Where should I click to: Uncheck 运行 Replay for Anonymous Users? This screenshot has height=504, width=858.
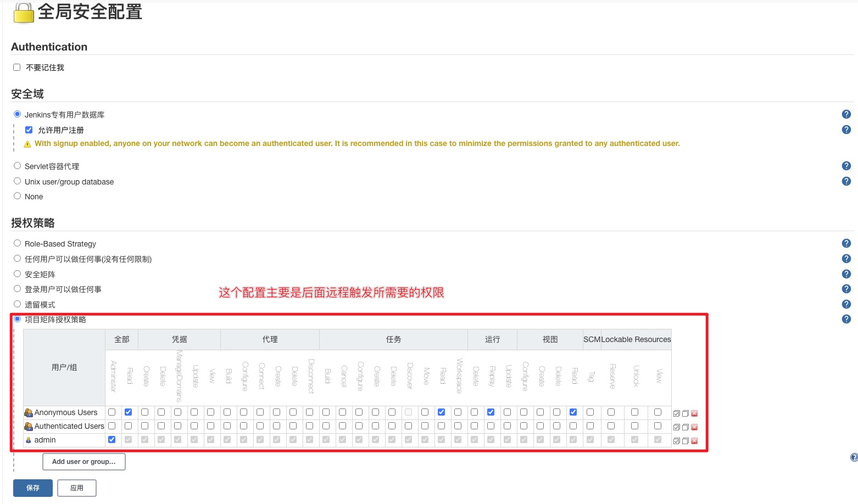click(491, 412)
